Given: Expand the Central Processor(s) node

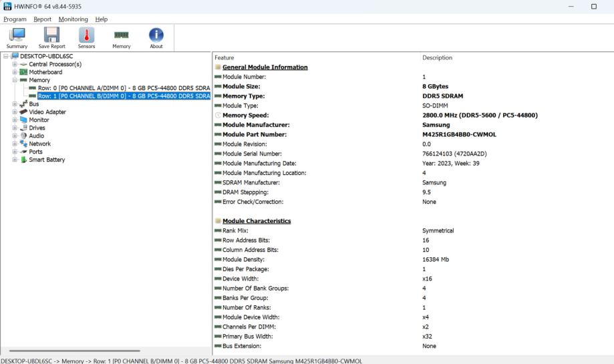Looking at the screenshot, I should (15, 64).
